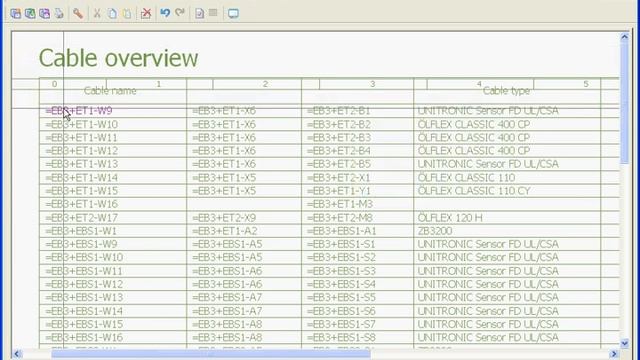The height and width of the screenshot is (360, 640).
Task: Click source =EB3+ET1-X5 in W14 row
Action: 224,178
